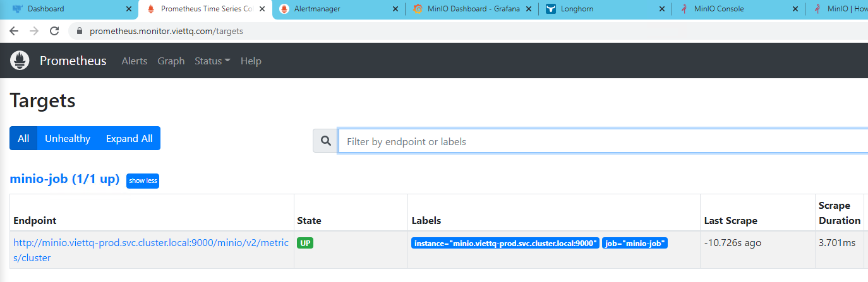The width and height of the screenshot is (868, 282).
Task: Close the Alertmanager browser tab
Action: point(395,9)
